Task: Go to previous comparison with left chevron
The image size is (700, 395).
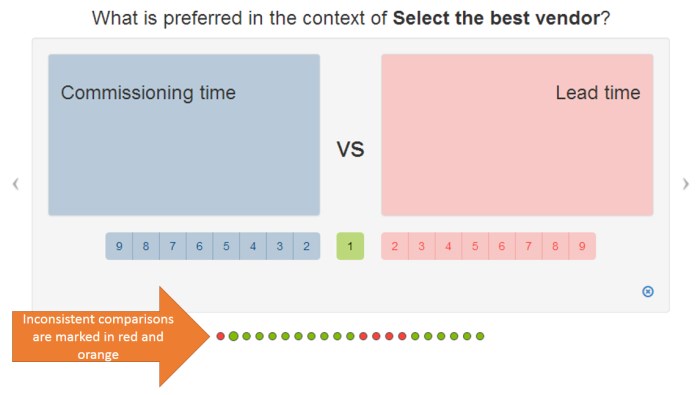Action: click(x=16, y=184)
